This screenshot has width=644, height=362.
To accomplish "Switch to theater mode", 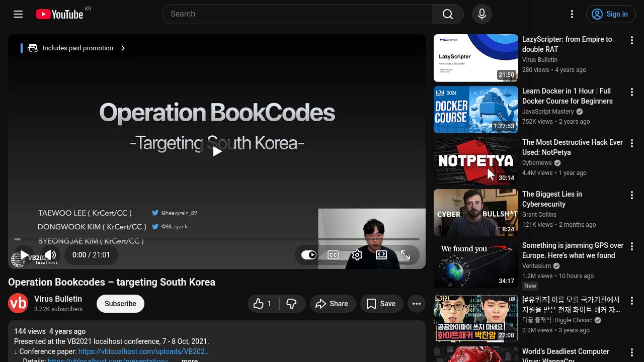I will [x=381, y=255].
